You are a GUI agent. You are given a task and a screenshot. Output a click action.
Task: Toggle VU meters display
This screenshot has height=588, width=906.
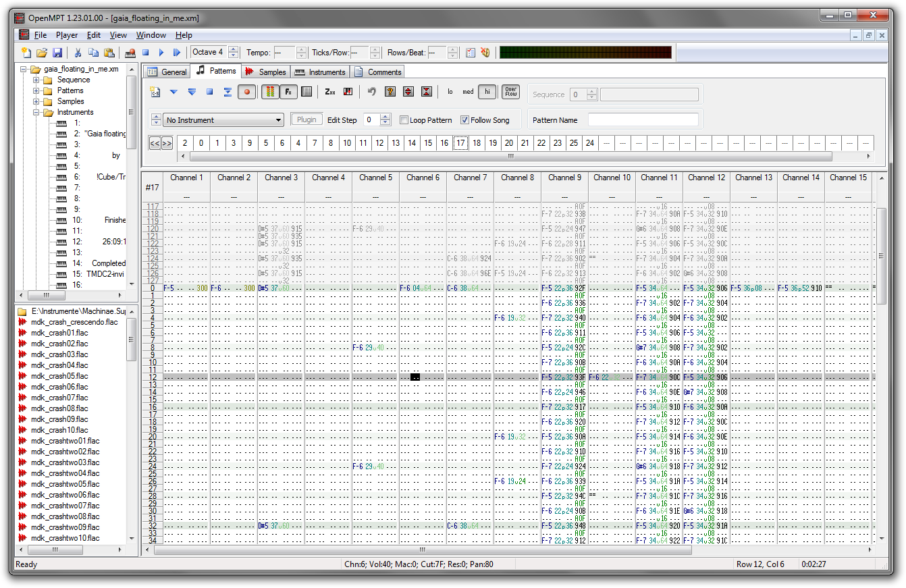pos(269,92)
